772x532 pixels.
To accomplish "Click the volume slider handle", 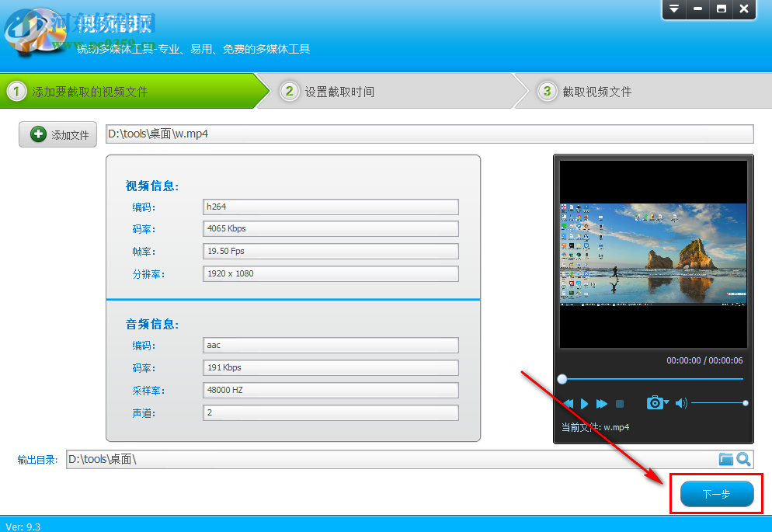I will tap(746, 403).
